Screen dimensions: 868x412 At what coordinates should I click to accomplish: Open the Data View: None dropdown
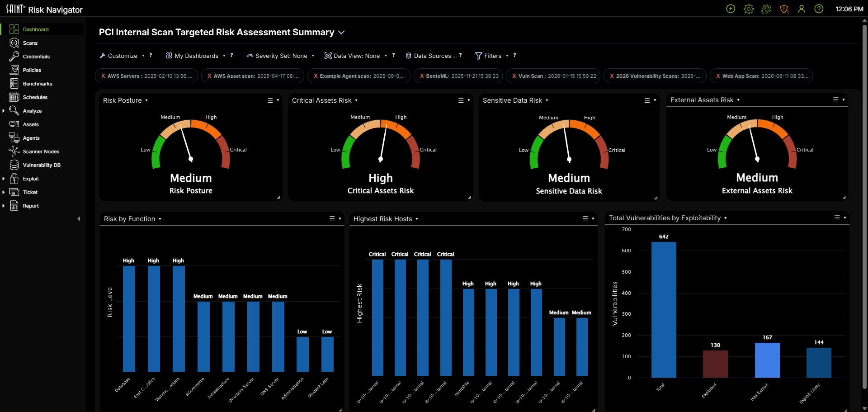pyautogui.click(x=356, y=56)
